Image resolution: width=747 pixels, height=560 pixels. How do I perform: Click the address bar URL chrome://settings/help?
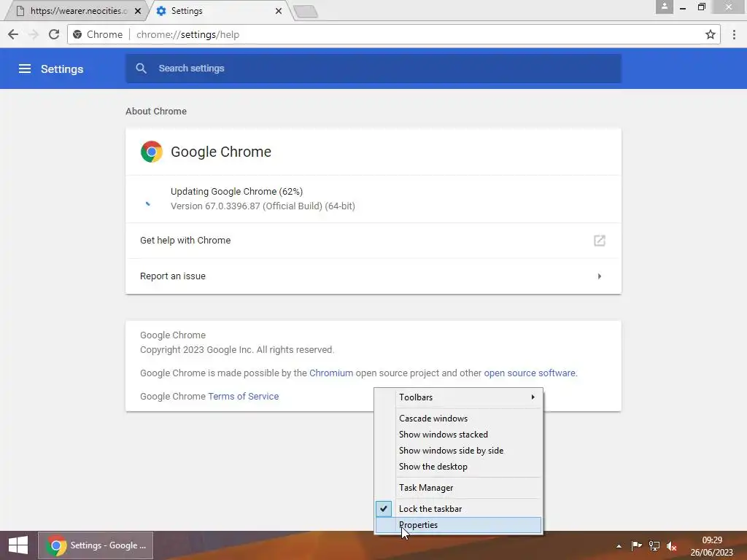click(187, 34)
